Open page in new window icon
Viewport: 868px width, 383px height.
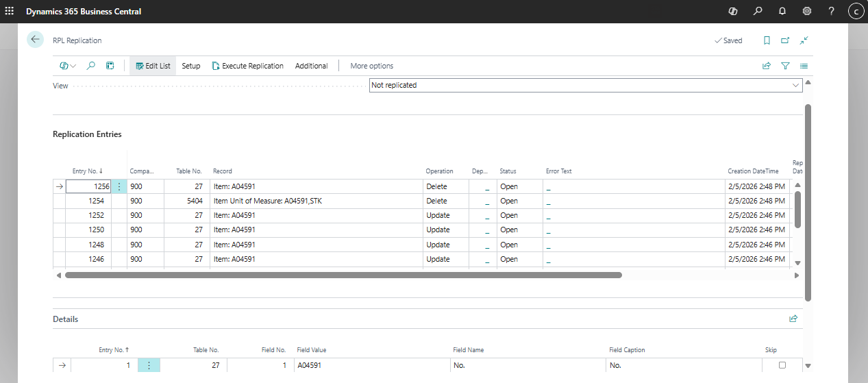coord(785,40)
